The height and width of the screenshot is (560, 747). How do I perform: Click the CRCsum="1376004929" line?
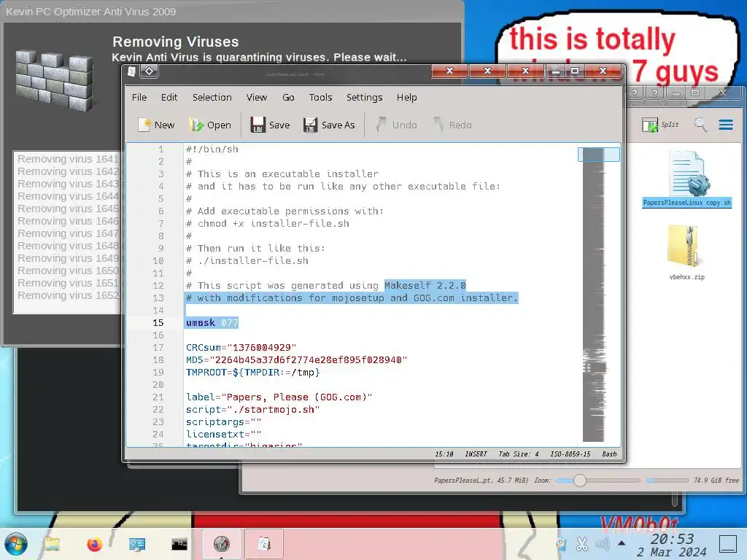[x=241, y=348]
